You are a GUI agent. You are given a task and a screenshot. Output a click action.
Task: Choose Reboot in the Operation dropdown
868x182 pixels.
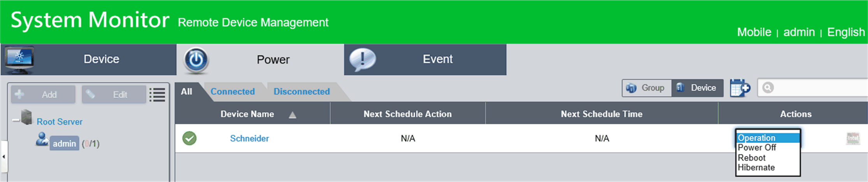[x=752, y=158]
